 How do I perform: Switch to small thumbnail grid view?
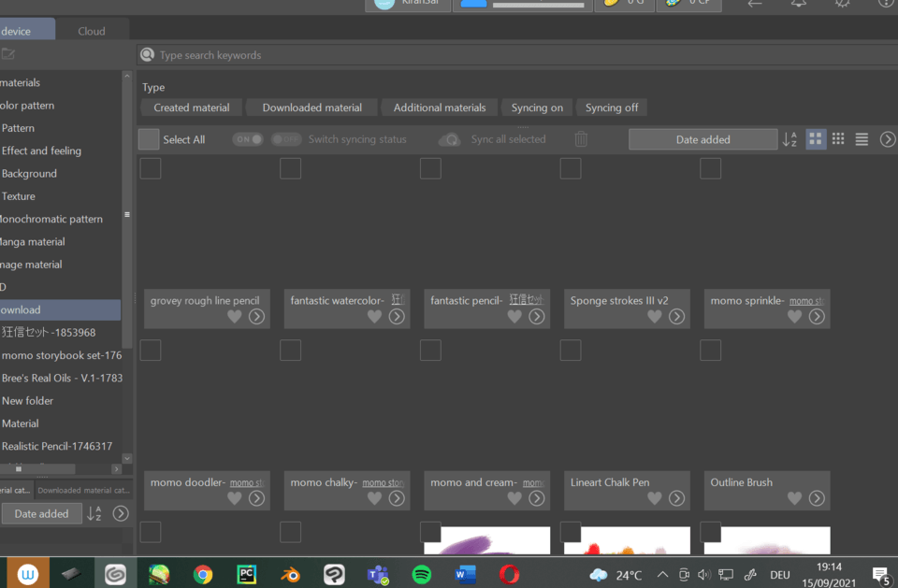click(x=838, y=139)
